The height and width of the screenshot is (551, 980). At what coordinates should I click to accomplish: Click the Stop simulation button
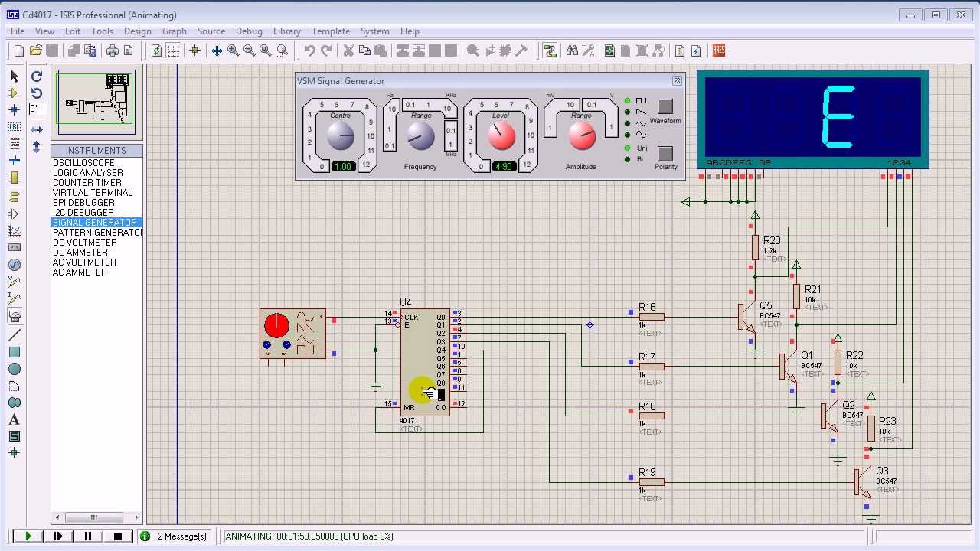click(x=117, y=536)
